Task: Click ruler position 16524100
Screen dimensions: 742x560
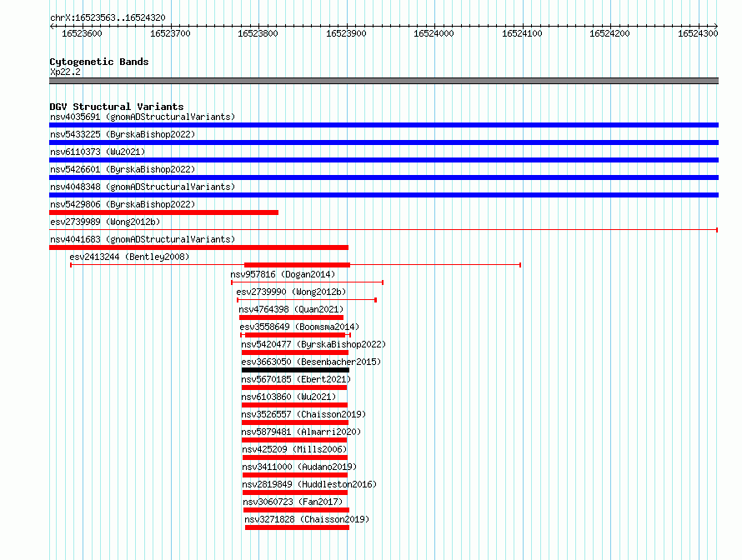Action: [522, 33]
